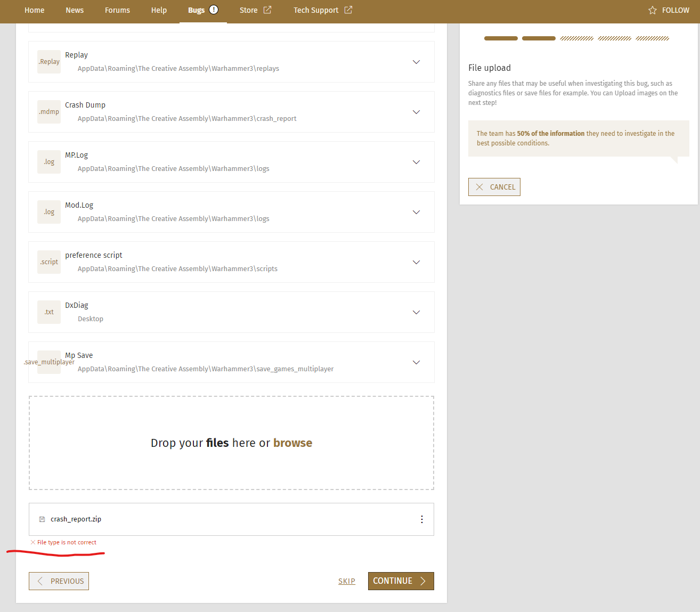Open the Tech Support external link
The width and height of the screenshot is (700, 612).
coord(322,10)
